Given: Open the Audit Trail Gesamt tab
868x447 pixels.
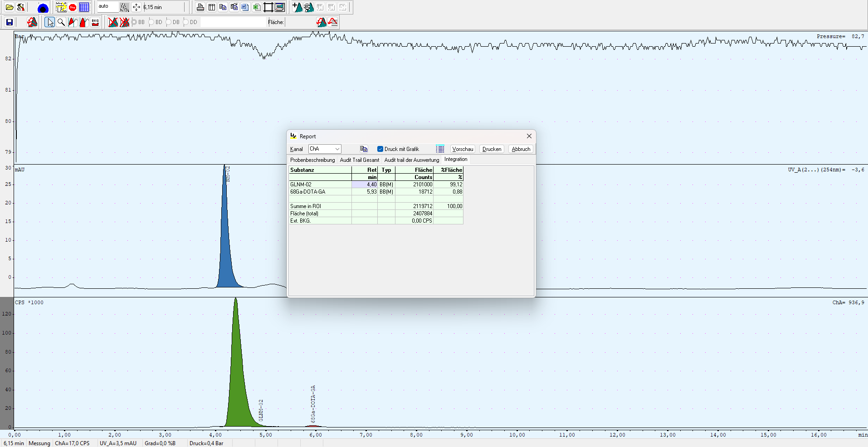Looking at the screenshot, I should click(359, 160).
